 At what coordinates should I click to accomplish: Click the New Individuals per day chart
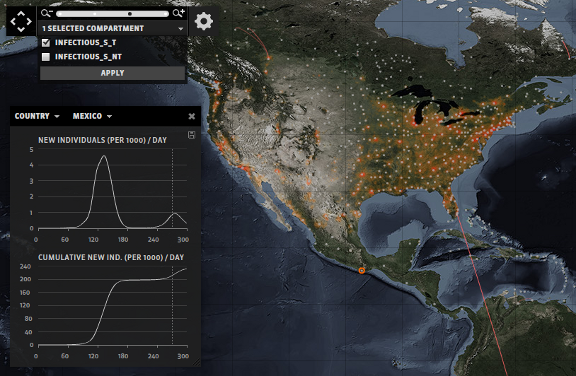tap(112, 189)
